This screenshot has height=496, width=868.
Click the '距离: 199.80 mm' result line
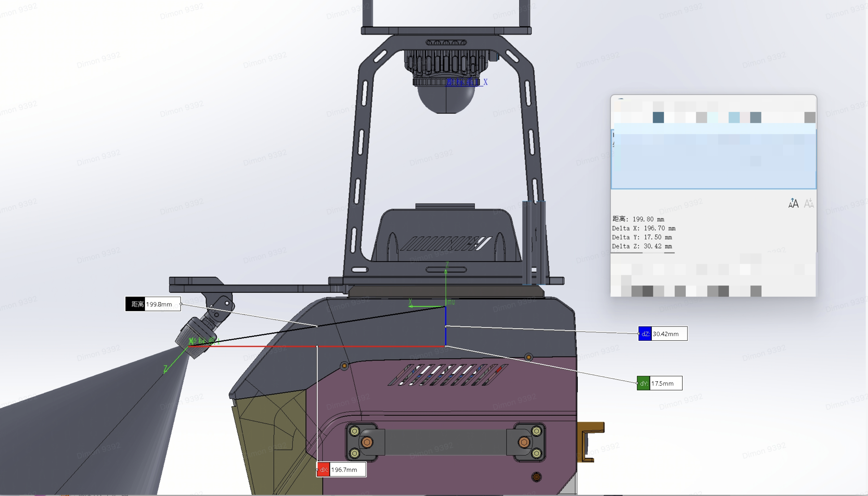pos(638,219)
